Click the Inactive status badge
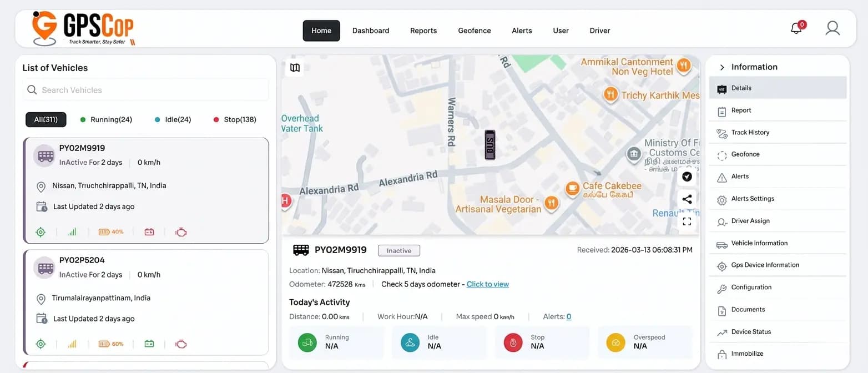Viewport: 868px width, 373px height. [399, 250]
